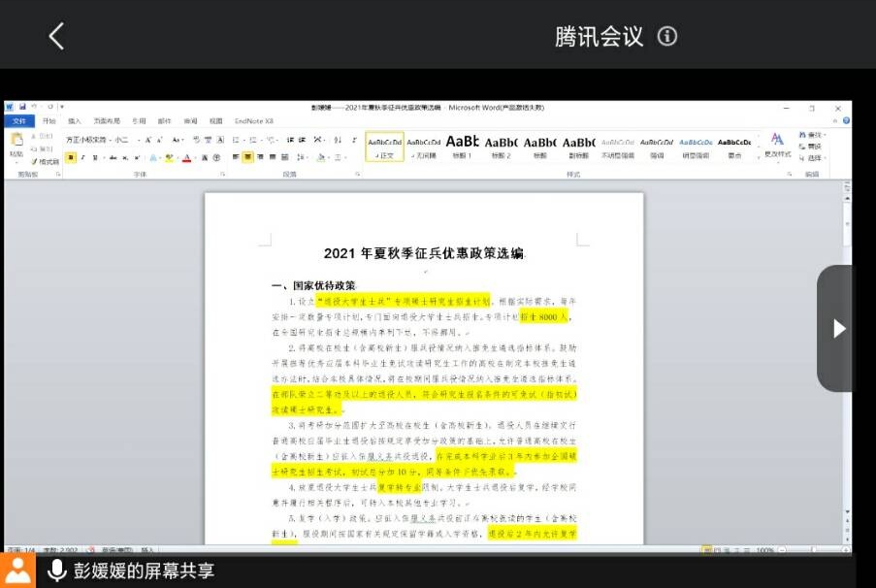Open the Select (选择) dropdown in editing group
The height and width of the screenshot is (588, 876).
(812, 158)
